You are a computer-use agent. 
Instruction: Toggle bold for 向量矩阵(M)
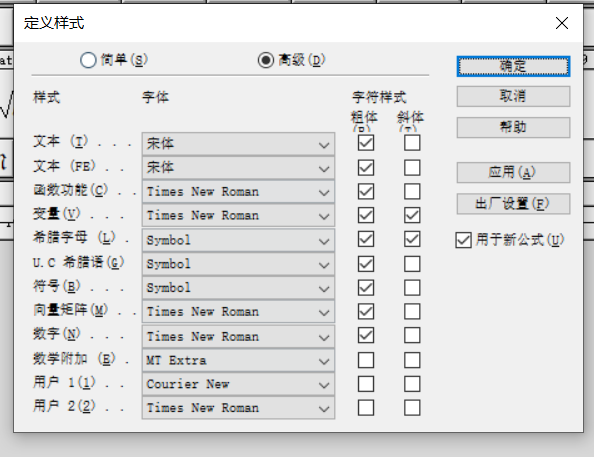coord(366,311)
